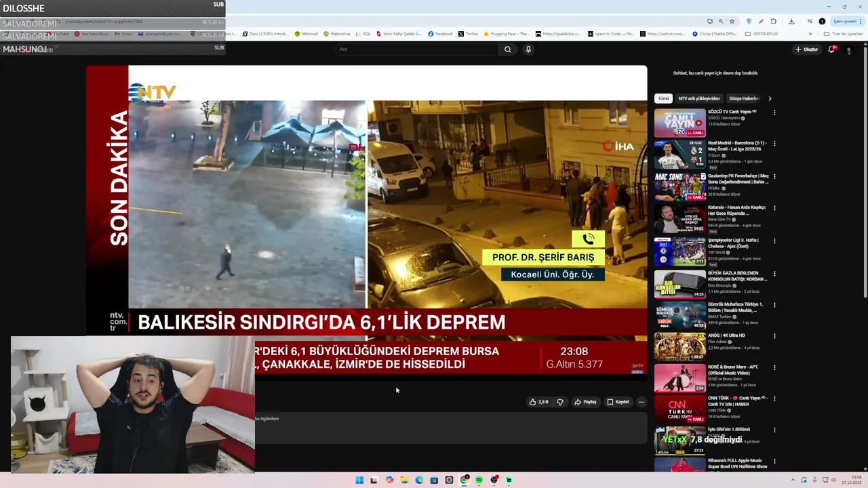
Task: Open the GOOGLEPLAY bookmarks folder
Action: point(762,34)
